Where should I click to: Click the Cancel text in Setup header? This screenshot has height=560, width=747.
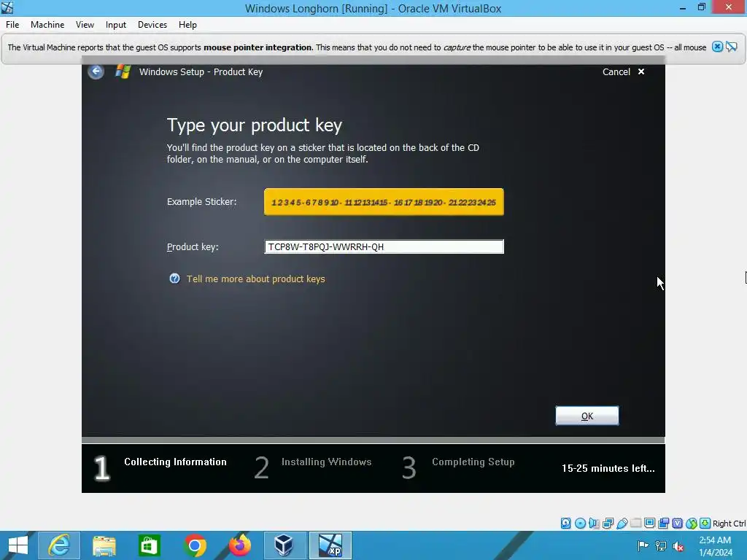(x=616, y=71)
